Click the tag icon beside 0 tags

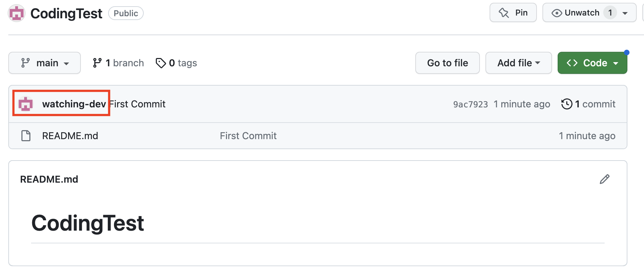[161, 63]
